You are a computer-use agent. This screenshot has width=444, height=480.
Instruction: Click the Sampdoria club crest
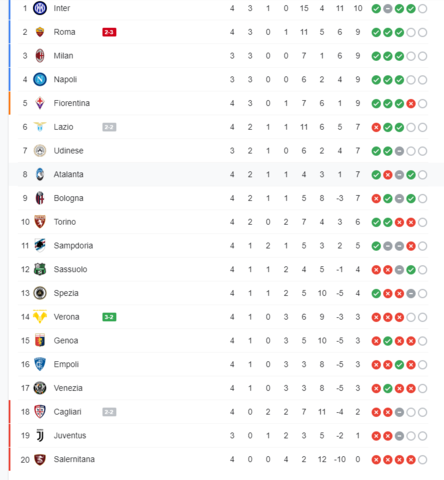[40, 245]
